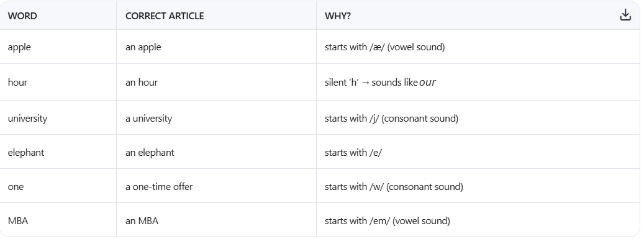This screenshot has height=239, width=644.
Task: Click the /j/ consonant sound explanation
Action: 391,119
